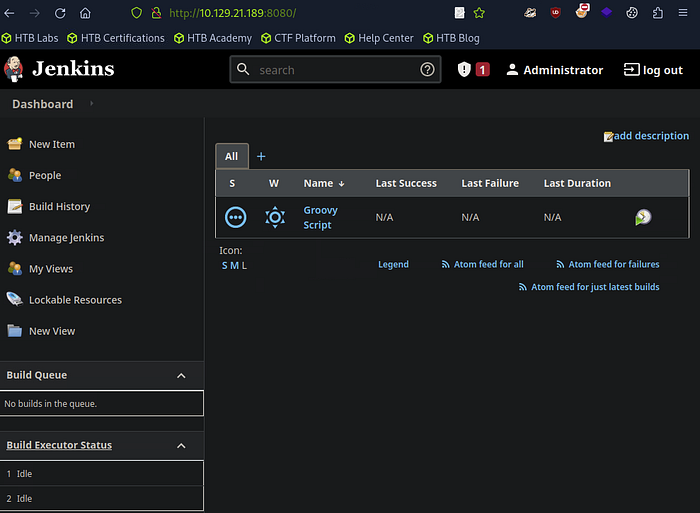Collapse the Build Queue panel

(x=181, y=375)
